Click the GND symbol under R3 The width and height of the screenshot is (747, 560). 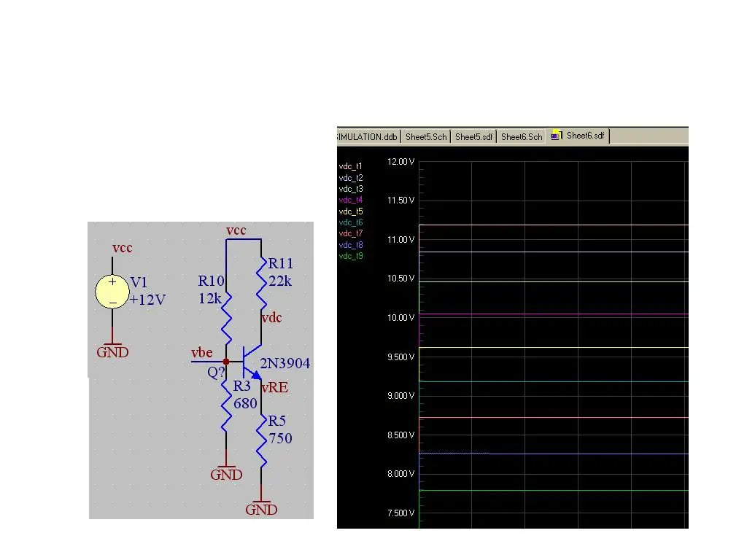coord(226,474)
